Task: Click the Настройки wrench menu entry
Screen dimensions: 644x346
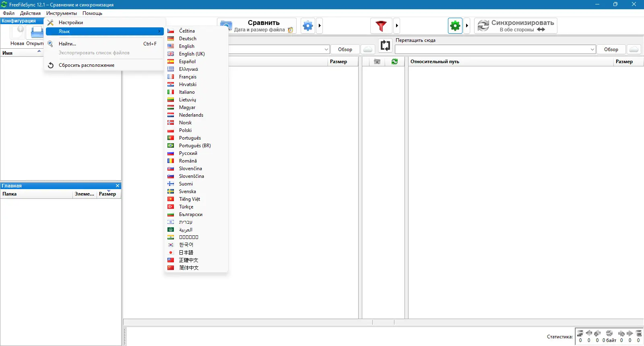Action: (105, 23)
